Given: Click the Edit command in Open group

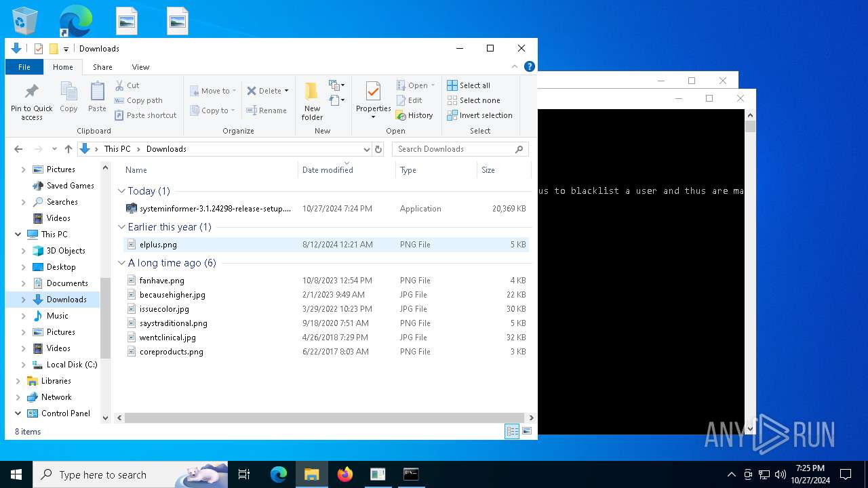Looking at the screenshot, I should point(410,100).
